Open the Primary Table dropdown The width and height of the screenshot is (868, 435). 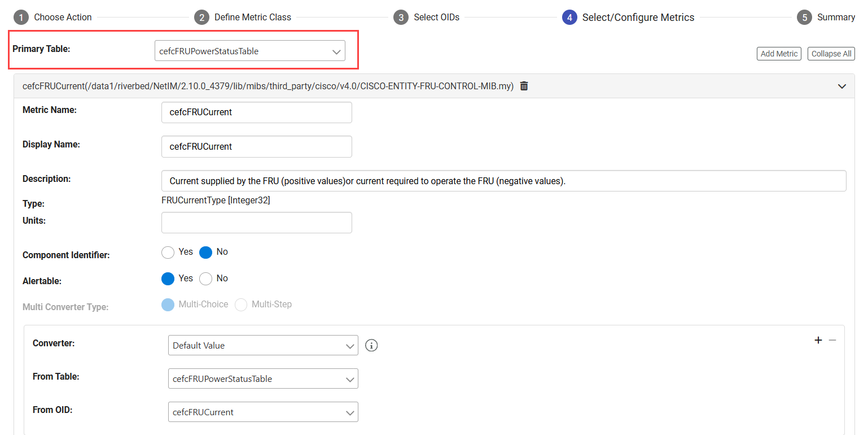click(x=249, y=51)
